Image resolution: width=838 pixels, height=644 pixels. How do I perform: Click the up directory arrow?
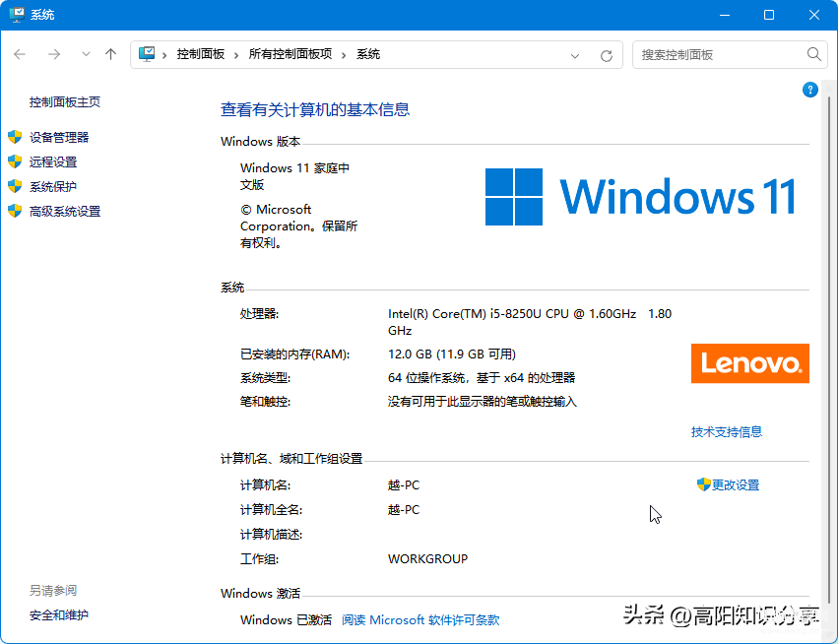pyautogui.click(x=110, y=55)
